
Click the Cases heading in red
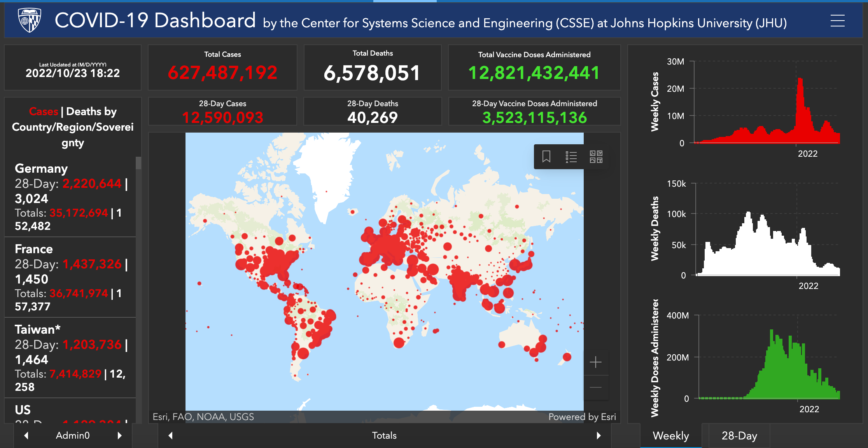[44, 112]
